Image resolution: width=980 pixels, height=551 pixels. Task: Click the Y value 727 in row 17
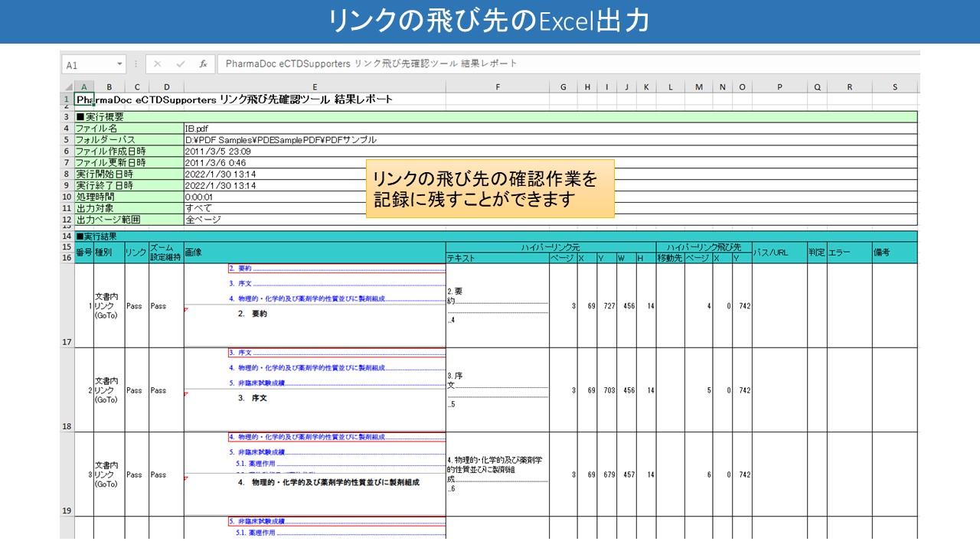click(x=607, y=305)
